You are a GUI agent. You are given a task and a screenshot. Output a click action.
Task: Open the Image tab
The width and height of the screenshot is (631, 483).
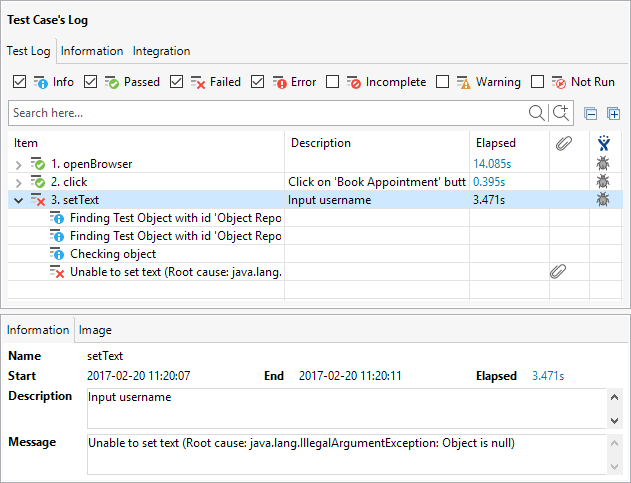95,330
